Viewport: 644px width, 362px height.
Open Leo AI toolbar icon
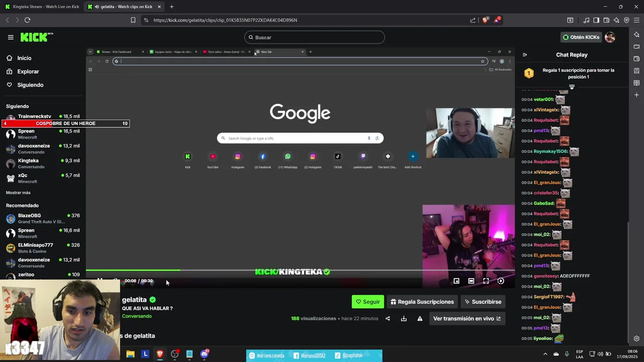point(616,20)
